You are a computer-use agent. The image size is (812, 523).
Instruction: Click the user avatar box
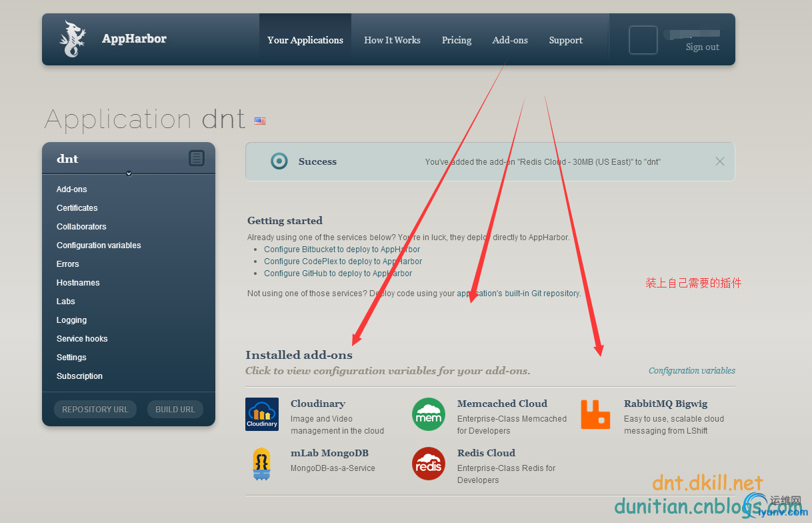click(x=643, y=40)
